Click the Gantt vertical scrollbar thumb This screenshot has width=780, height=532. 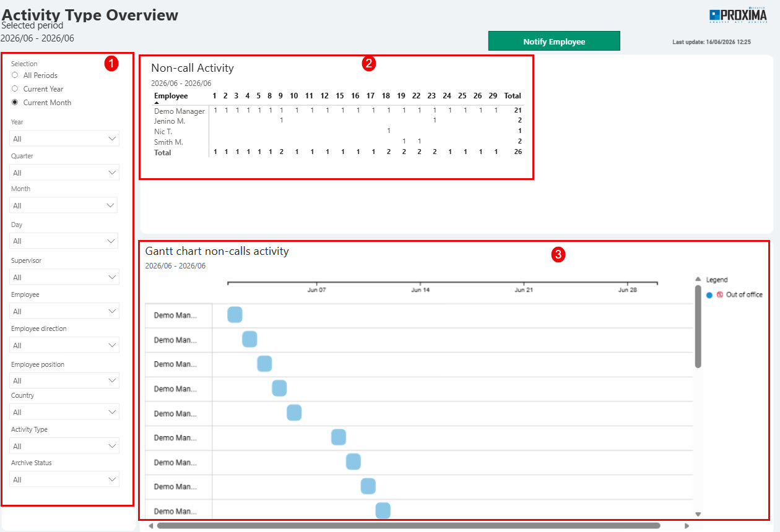pos(698,327)
